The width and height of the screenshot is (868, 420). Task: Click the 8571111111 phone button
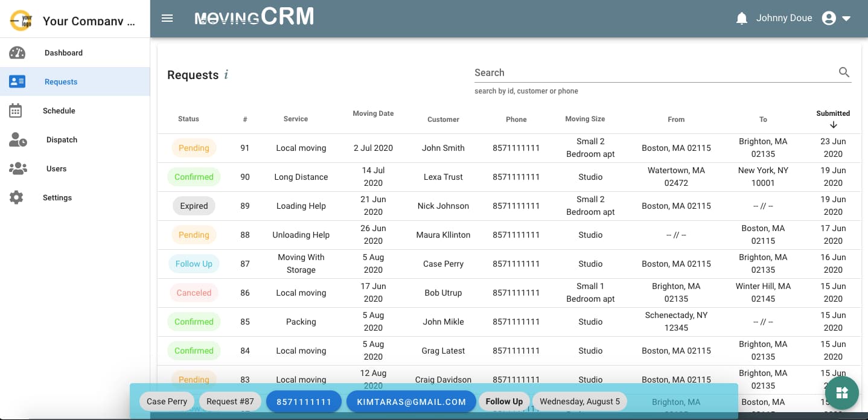click(304, 401)
